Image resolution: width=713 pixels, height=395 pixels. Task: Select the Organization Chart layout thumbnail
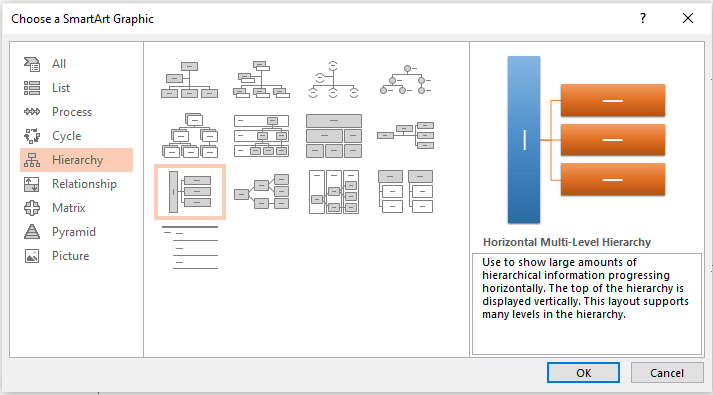pos(190,80)
